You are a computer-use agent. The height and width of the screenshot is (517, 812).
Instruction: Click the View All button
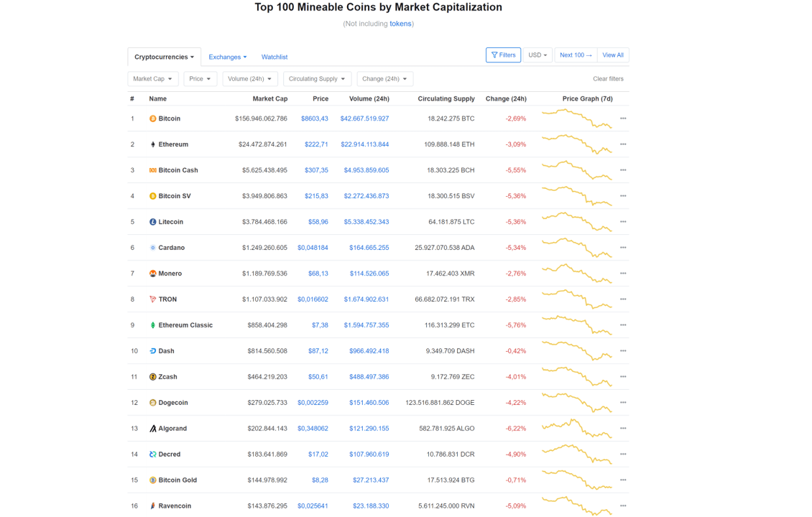(613, 55)
